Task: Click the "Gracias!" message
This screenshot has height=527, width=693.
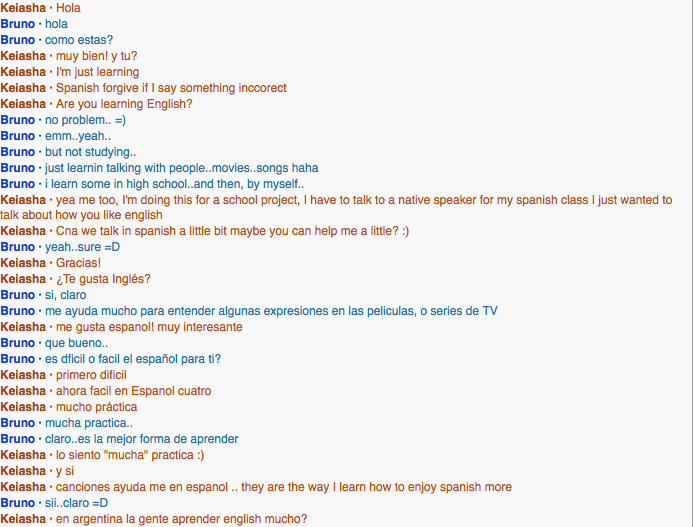Action: [x=78, y=263]
